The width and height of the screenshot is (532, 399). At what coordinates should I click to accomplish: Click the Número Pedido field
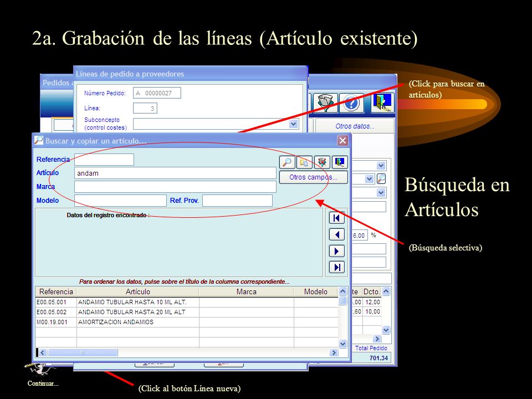click(x=157, y=93)
